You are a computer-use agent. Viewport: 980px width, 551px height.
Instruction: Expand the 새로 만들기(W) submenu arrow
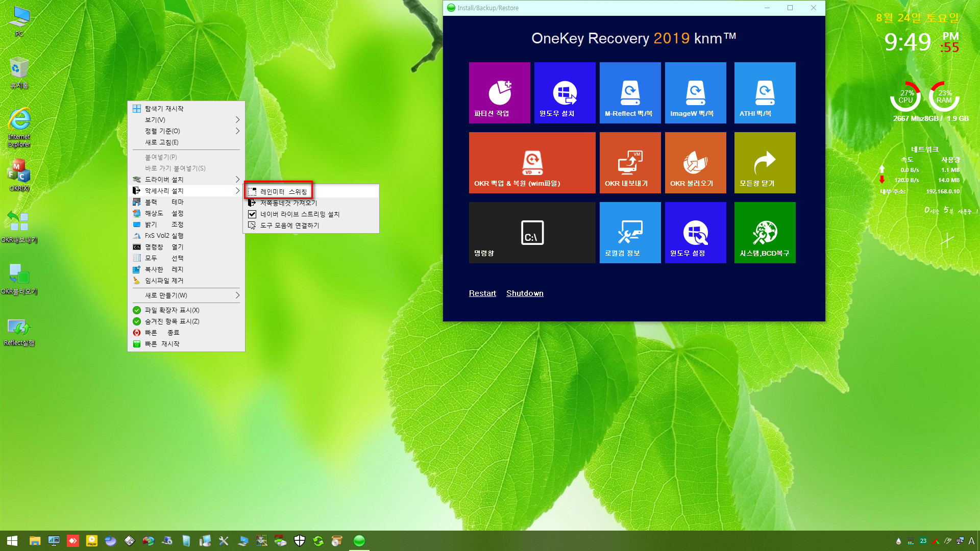237,295
